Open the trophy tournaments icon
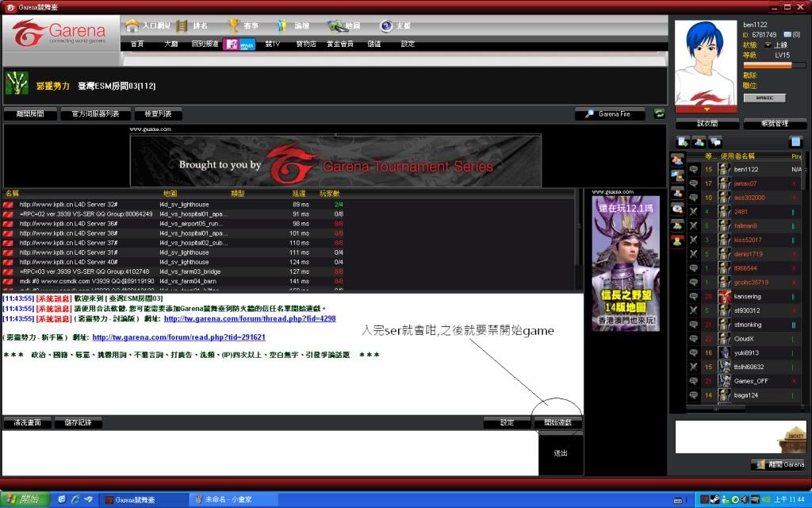 (234, 25)
